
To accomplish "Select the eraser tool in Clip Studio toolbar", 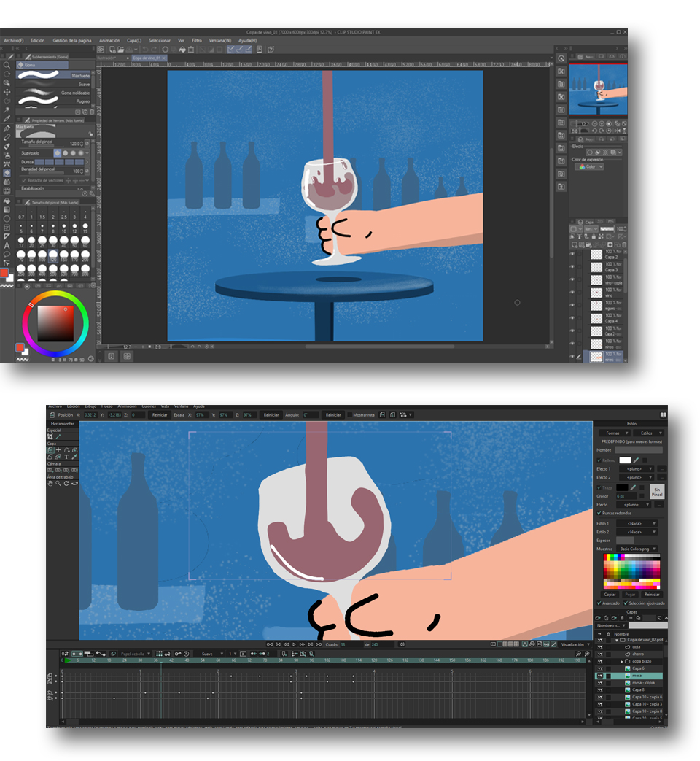I will click(7, 174).
